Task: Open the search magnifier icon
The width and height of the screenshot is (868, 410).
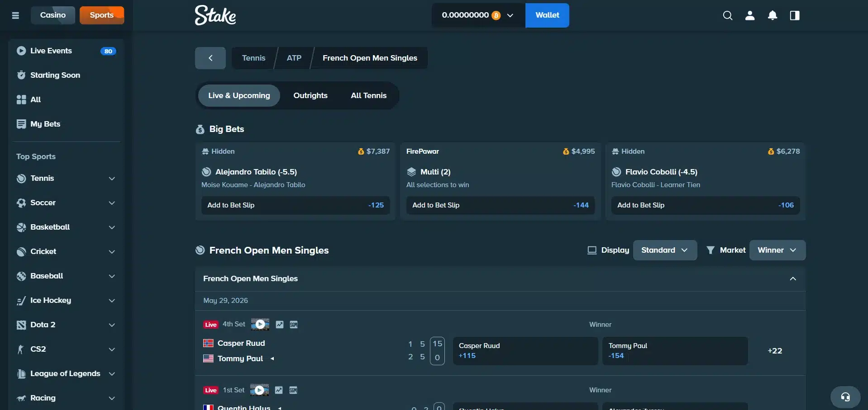Action: [x=727, y=15]
